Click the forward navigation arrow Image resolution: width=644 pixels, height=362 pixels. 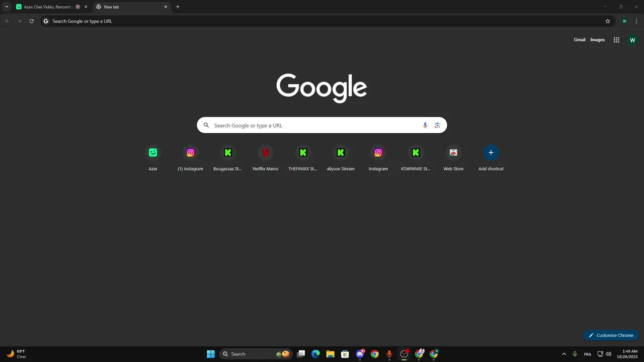point(19,21)
